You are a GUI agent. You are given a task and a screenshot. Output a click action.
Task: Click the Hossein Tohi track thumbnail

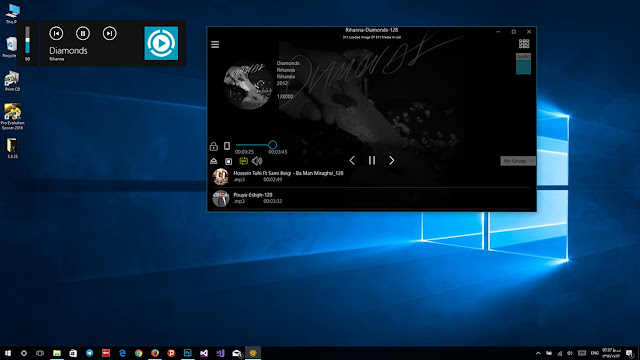[220, 176]
